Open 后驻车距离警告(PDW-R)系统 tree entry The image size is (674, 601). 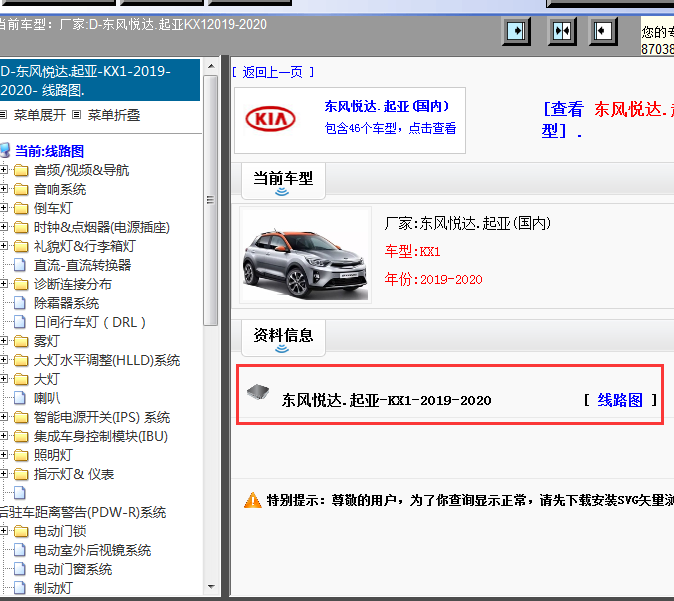coord(83,512)
